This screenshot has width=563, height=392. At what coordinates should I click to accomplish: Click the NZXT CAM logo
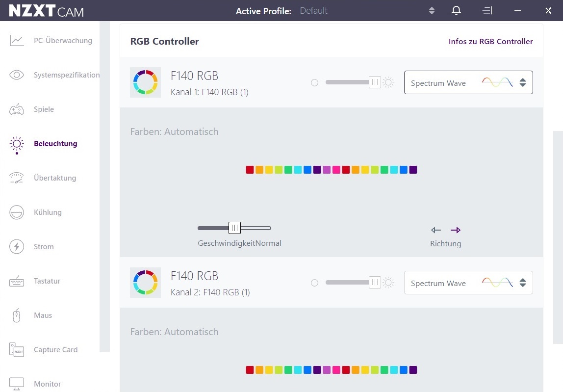(x=46, y=11)
